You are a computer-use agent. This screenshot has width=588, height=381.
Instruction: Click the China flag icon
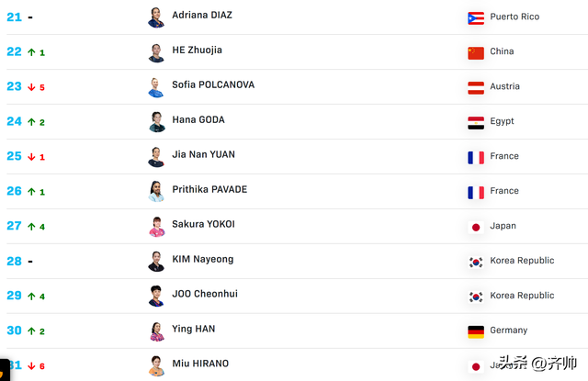(x=476, y=53)
